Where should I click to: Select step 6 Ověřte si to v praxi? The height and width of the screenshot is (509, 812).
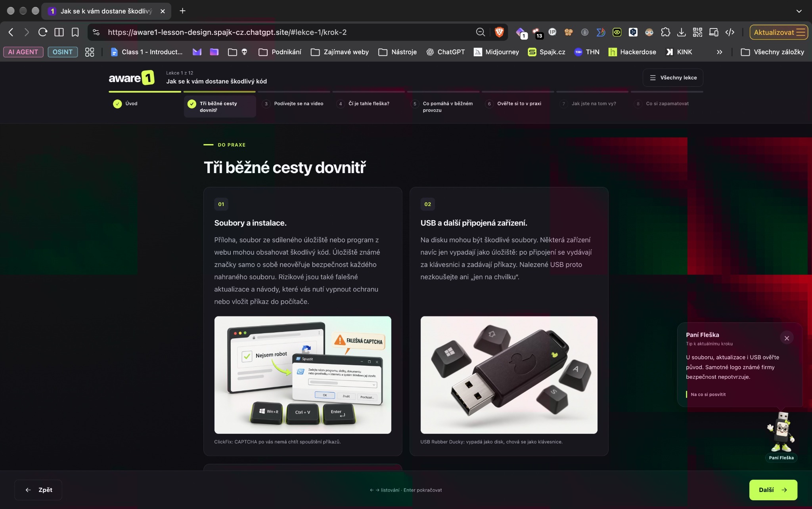tap(517, 104)
